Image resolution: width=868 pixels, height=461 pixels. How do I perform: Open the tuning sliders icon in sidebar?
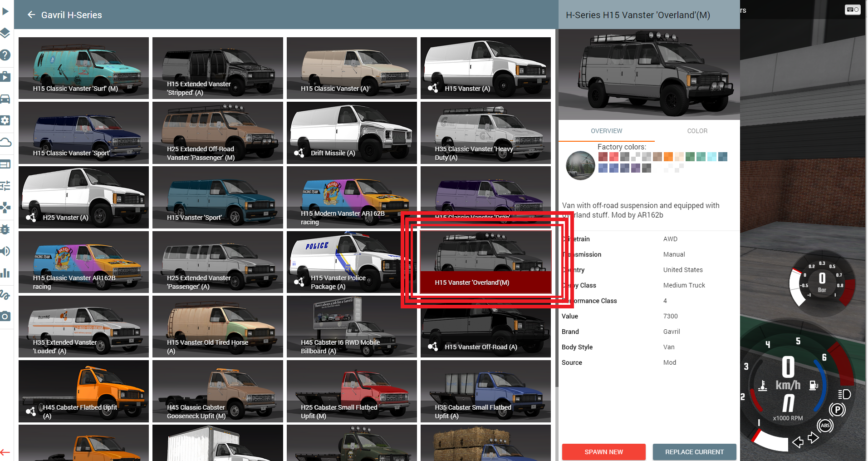(5, 186)
